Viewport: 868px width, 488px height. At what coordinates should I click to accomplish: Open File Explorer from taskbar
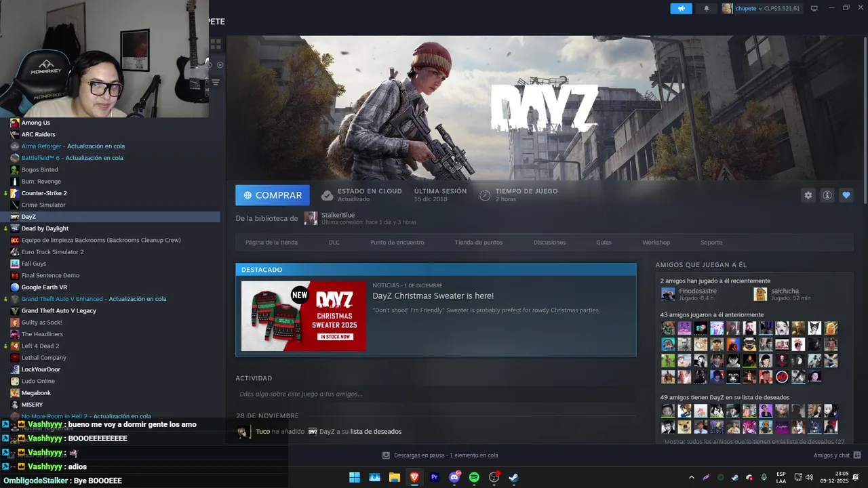[394, 477]
